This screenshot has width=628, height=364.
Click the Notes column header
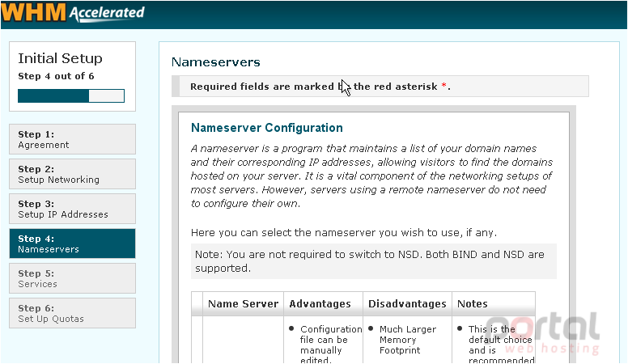tap(494, 304)
